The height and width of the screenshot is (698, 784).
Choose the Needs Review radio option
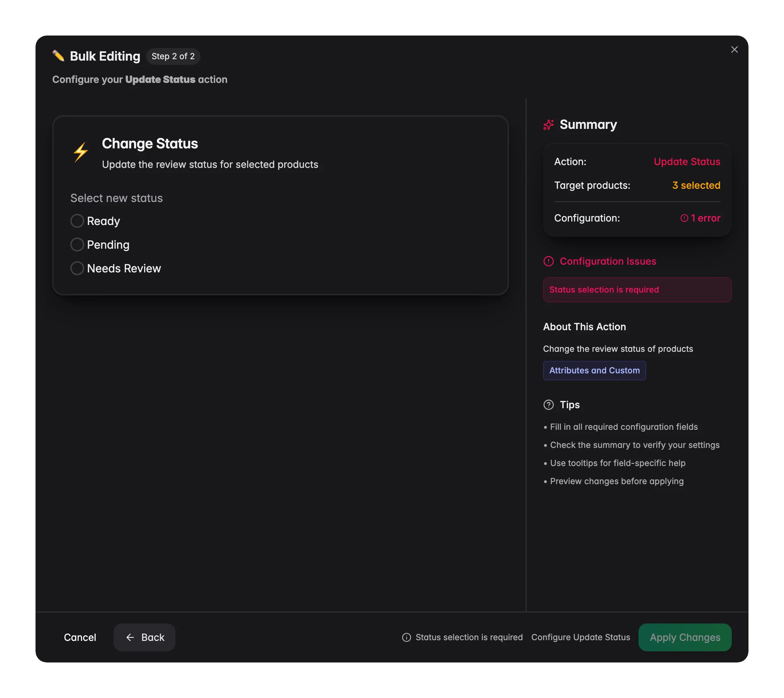coord(77,268)
